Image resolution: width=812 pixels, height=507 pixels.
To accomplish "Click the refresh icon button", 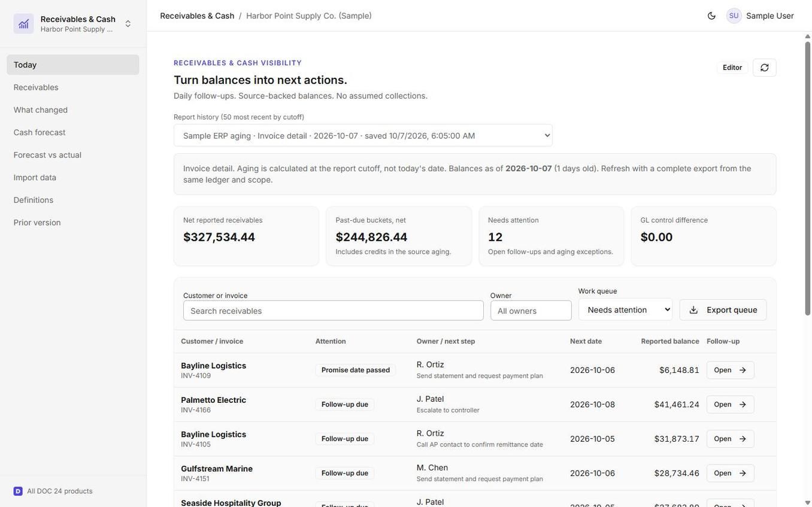I will pyautogui.click(x=765, y=68).
